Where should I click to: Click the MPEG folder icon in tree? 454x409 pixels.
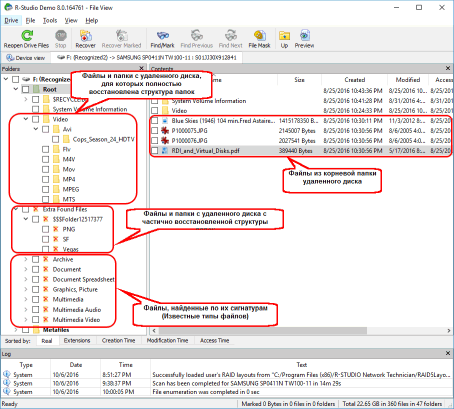(x=56, y=189)
